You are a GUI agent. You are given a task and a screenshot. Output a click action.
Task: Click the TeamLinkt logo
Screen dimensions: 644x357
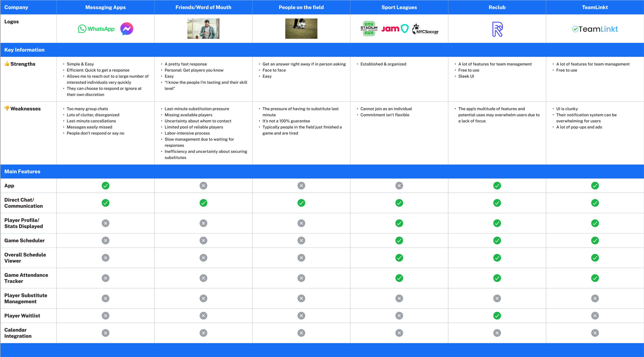click(x=595, y=29)
